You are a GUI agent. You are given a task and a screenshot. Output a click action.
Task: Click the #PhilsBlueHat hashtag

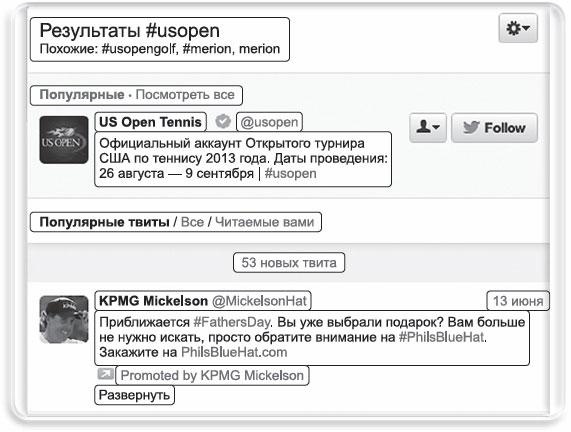(441, 337)
